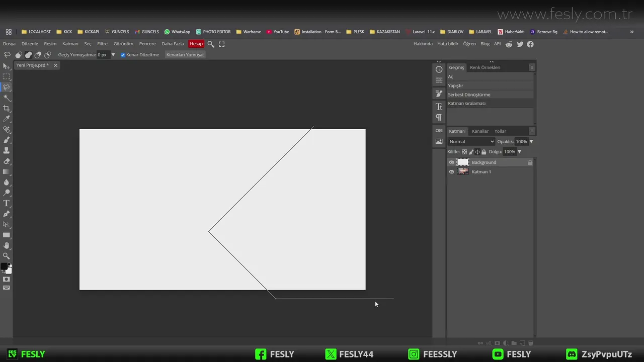
Task: Switch to the Yollar tab
Action: click(500, 131)
